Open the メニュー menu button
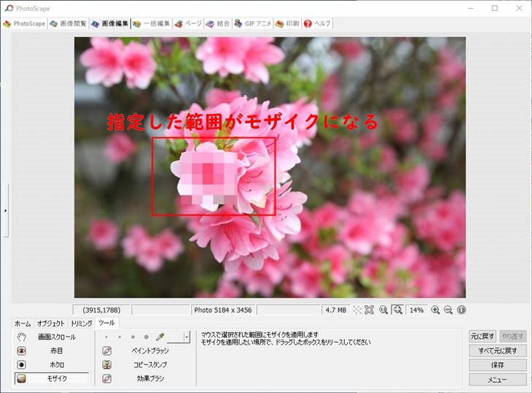 (498, 379)
